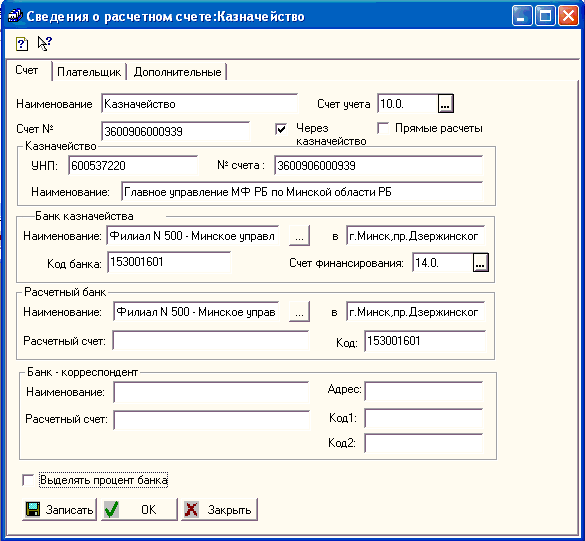
Task: Click Банк казначейства address field
Action: pos(416,236)
